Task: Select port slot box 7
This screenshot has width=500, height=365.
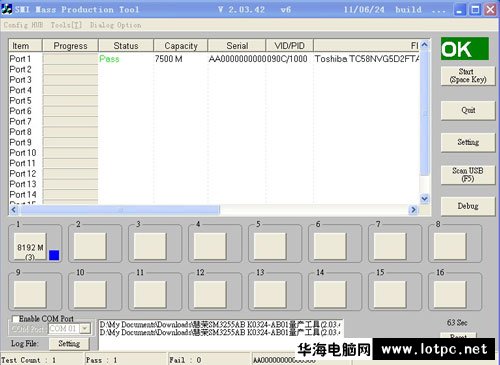Action: point(390,246)
